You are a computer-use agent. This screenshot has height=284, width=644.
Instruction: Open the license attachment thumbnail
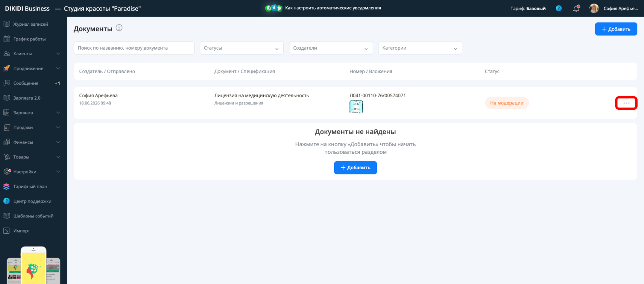pos(356,107)
